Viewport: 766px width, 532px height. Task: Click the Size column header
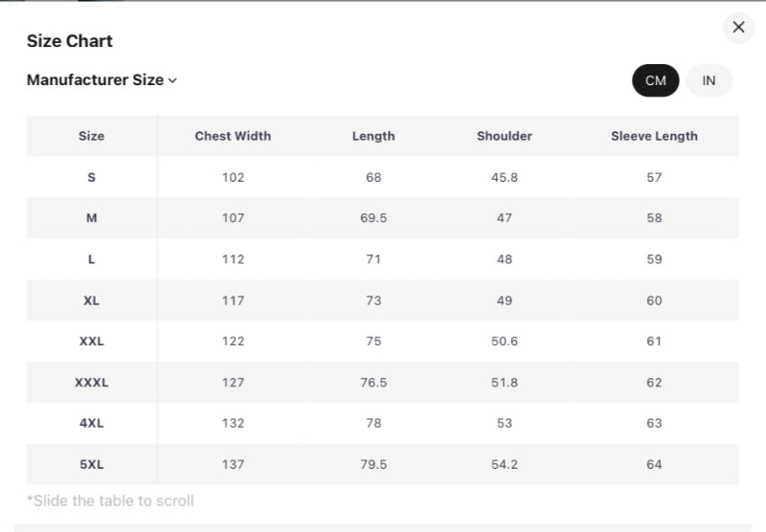(x=92, y=136)
